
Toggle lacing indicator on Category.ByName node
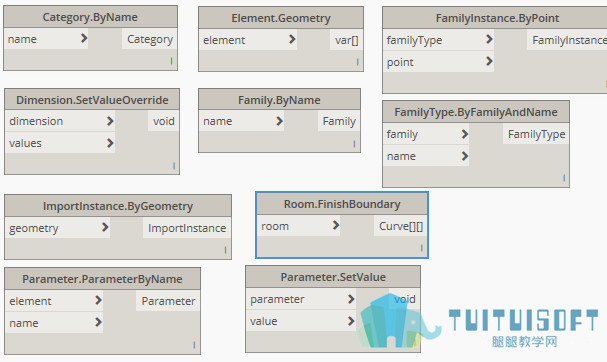coord(171,61)
